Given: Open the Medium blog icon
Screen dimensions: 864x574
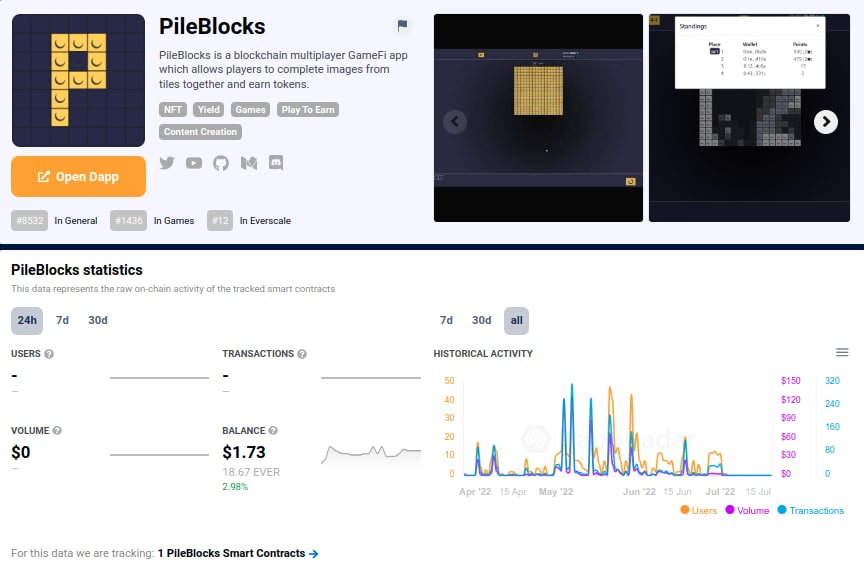Looking at the screenshot, I should (x=249, y=163).
